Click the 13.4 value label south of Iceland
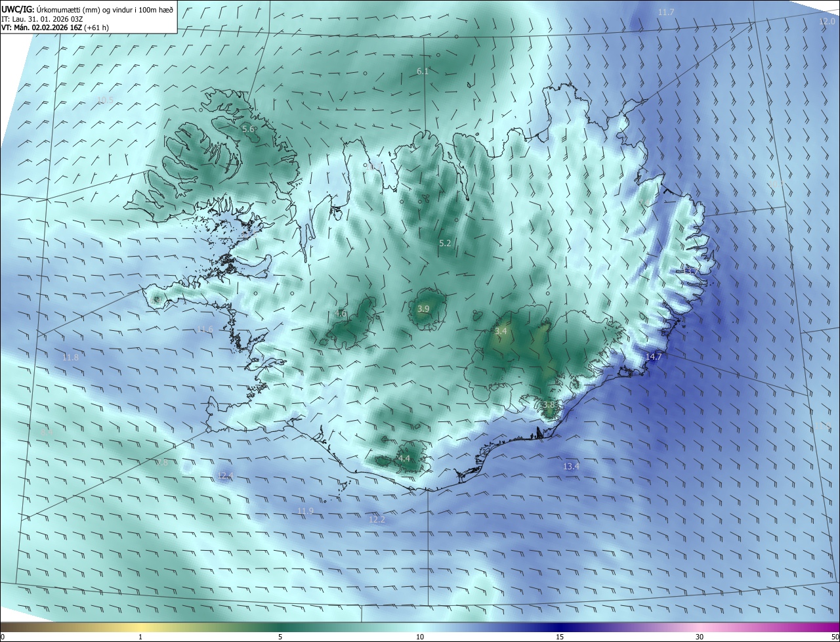The image size is (840, 642). click(571, 466)
